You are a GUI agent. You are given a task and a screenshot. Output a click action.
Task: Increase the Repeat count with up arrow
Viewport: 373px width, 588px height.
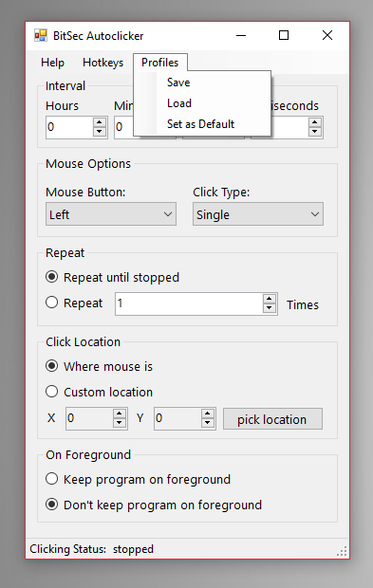tap(270, 299)
